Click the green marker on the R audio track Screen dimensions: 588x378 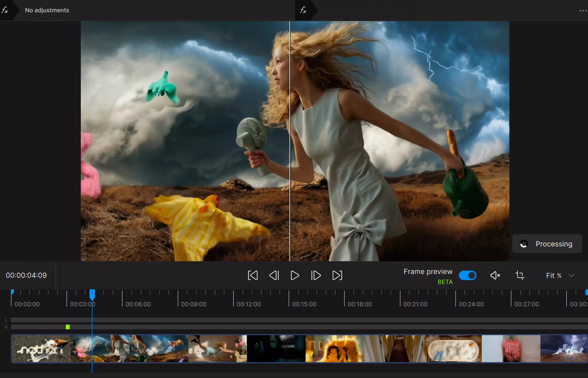tap(68, 327)
